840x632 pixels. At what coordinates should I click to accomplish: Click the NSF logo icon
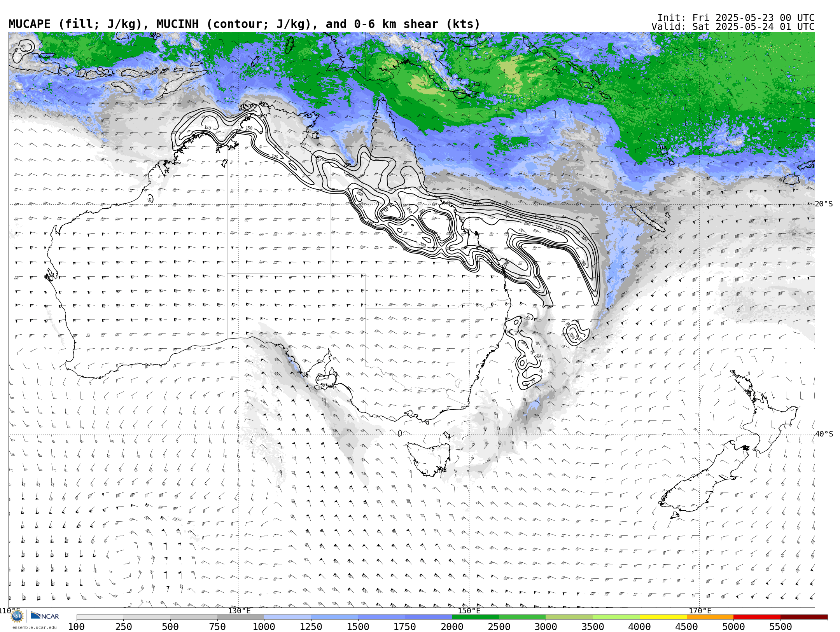[17, 616]
